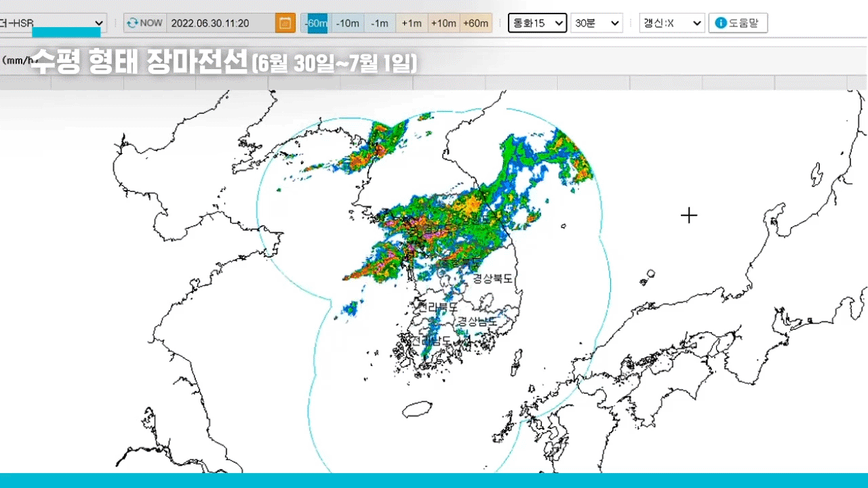Click the 경상남도 region on map
This screenshot has width=868, height=488.
coord(476,321)
